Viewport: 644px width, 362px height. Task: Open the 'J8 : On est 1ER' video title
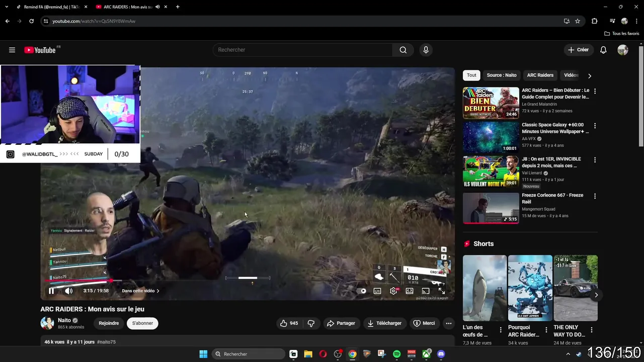coord(551,162)
